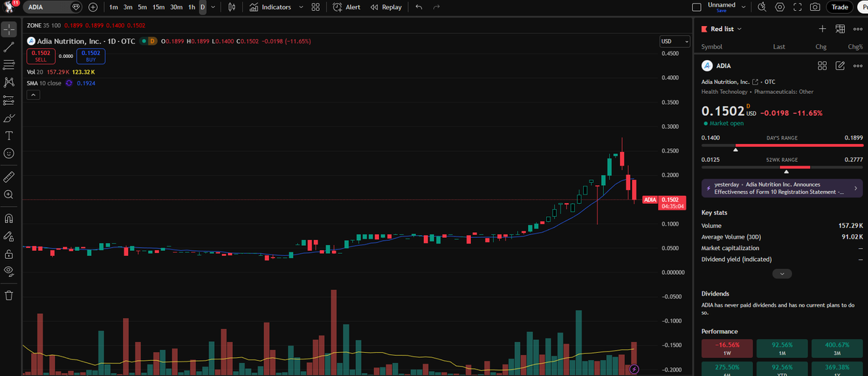Expand the favorite indicators dropdown arrow
The height and width of the screenshot is (376, 868).
pyautogui.click(x=300, y=7)
